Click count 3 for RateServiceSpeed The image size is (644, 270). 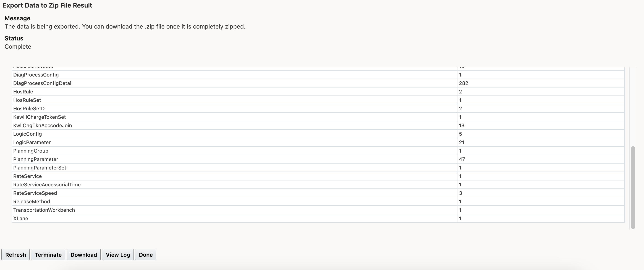click(x=460, y=193)
